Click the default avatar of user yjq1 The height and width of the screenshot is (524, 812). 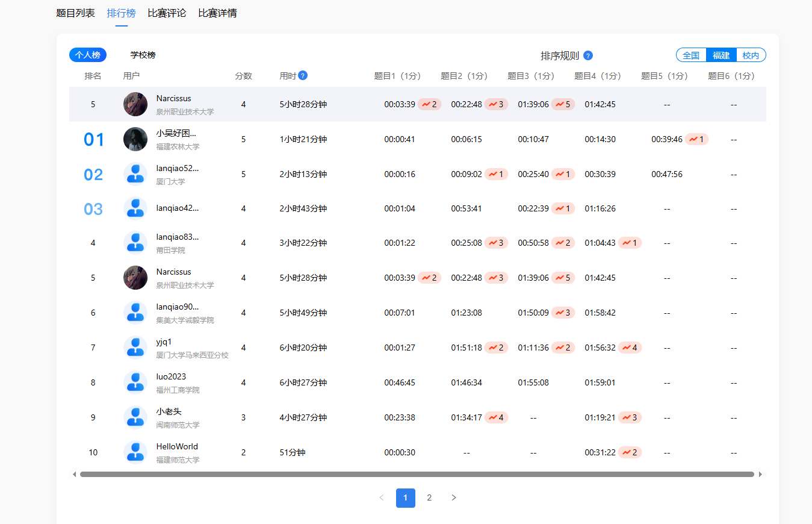135,348
